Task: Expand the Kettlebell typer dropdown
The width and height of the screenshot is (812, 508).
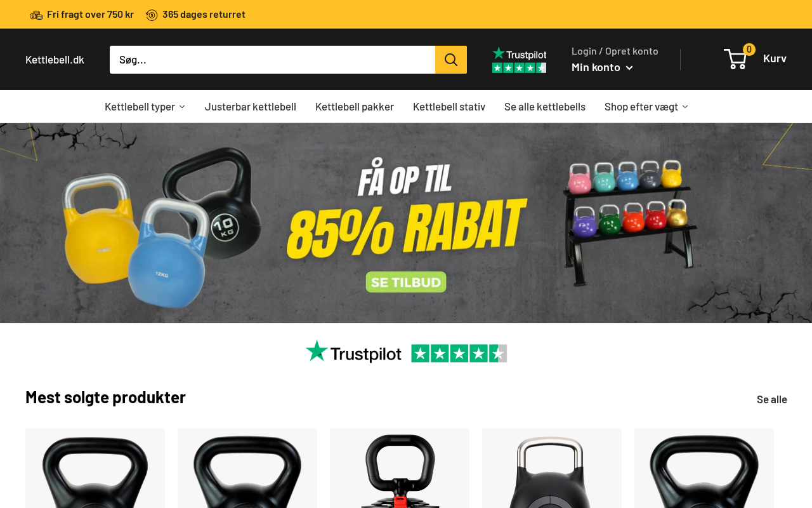Action: pyautogui.click(x=145, y=106)
